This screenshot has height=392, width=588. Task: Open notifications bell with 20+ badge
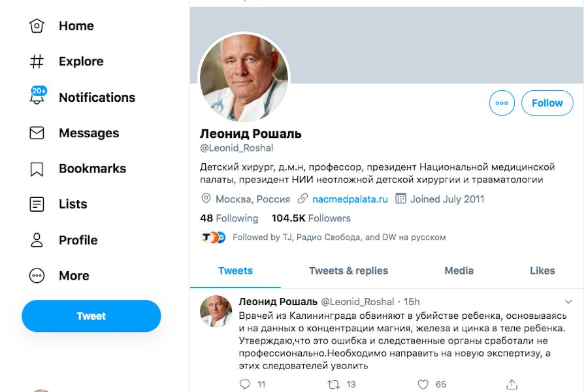tap(37, 97)
